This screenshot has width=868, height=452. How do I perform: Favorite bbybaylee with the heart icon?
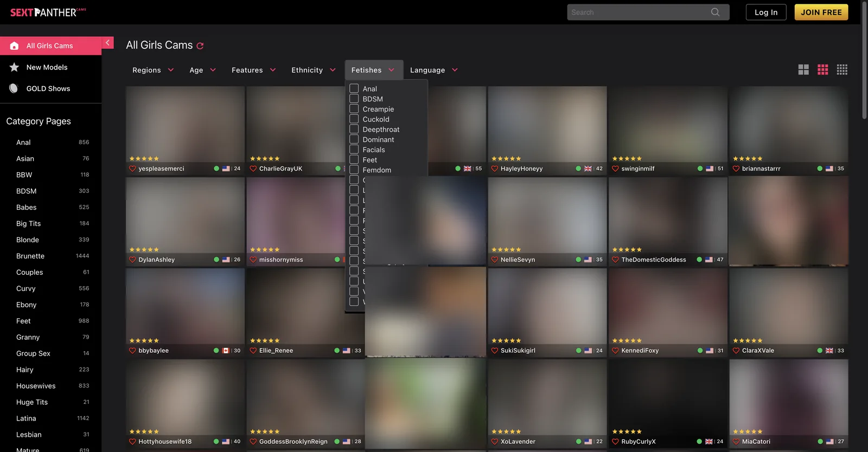tap(132, 351)
